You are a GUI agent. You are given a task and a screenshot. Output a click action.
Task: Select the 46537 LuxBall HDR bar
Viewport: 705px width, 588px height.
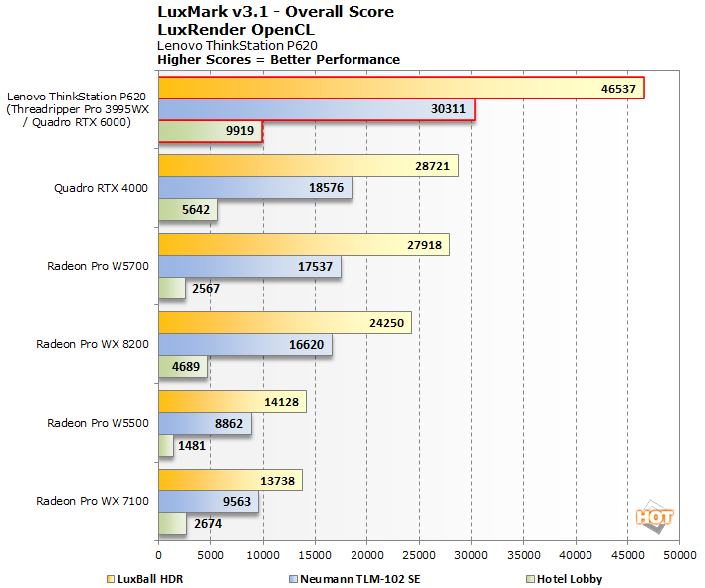(401, 88)
